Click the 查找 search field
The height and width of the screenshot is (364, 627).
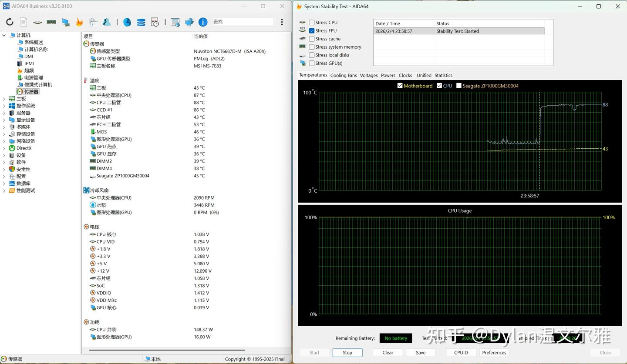pyautogui.click(x=243, y=22)
